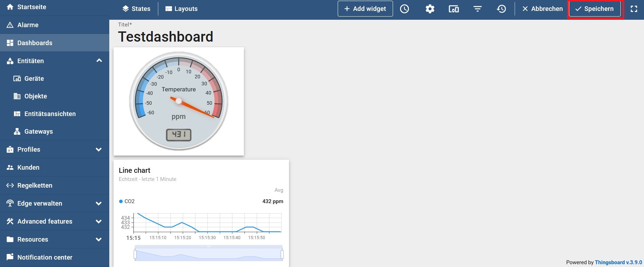Open the filters icon in toolbar

[477, 9]
